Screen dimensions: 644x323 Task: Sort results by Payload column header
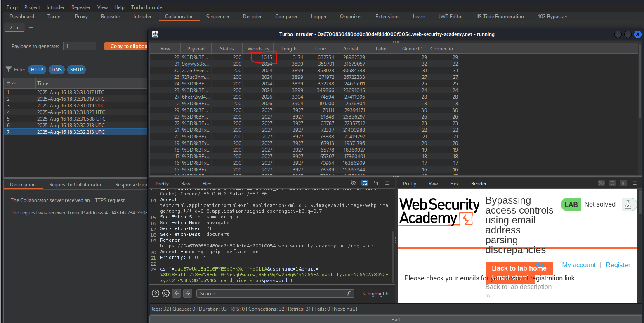click(196, 48)
